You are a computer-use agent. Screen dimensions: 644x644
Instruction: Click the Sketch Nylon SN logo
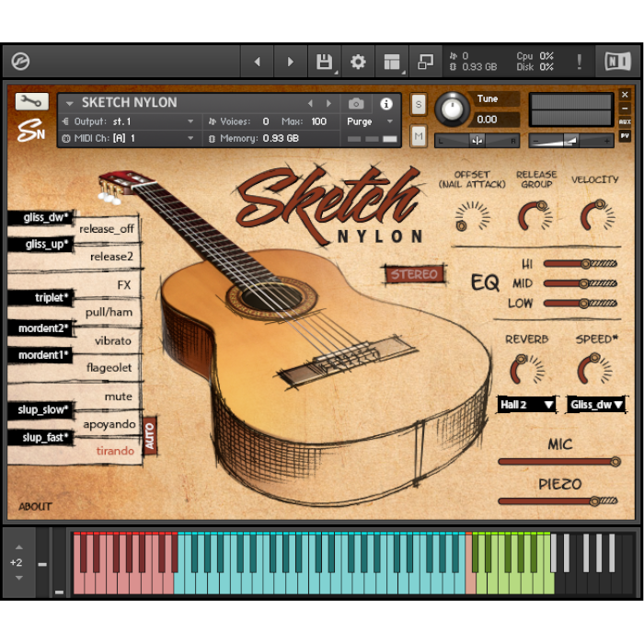point(30,130)
